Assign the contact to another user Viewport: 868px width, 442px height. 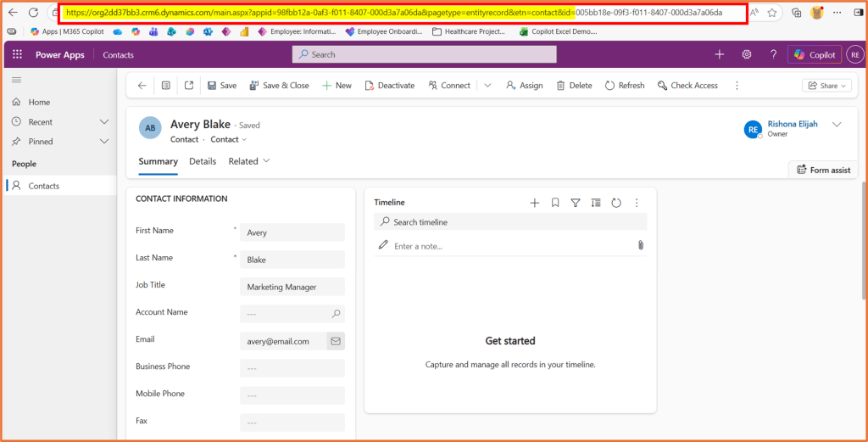[x=524, y=86]
